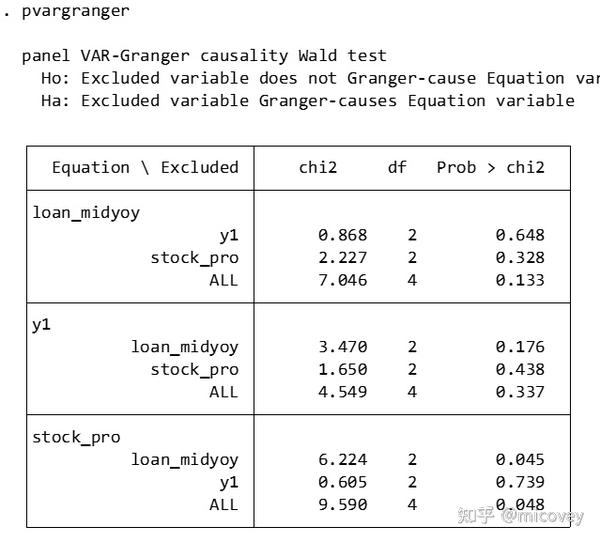Click the chi2 column header

point(318,167)
